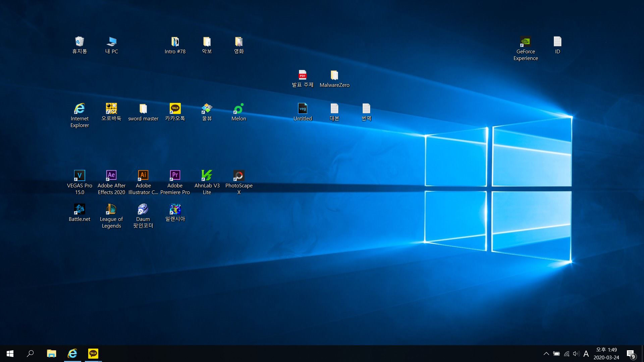
Task: Select the 휴지통 recycle bin icon
Action: coord(79,45)
